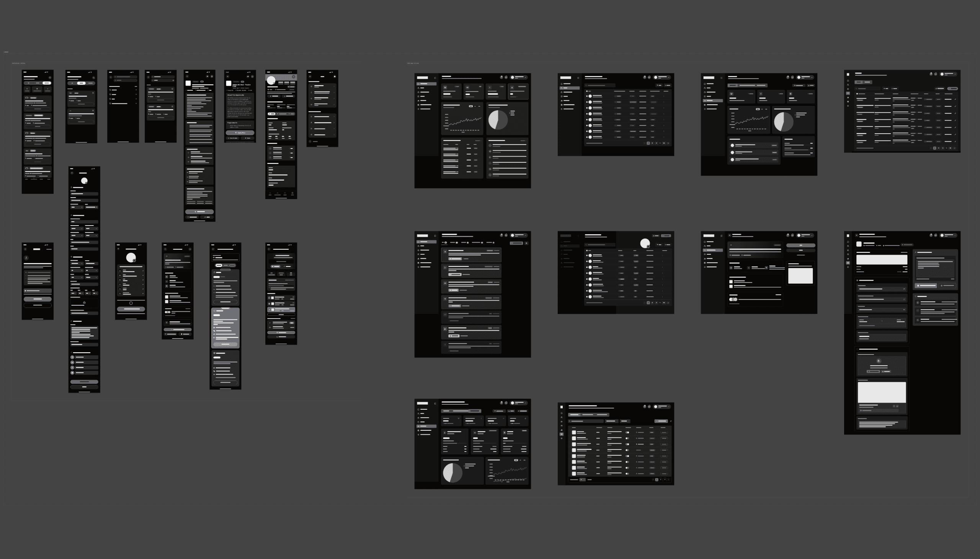Toggle second row switch in desktop toggle table
This screenshot has width=980, height=559.
(x=627, y=438)
